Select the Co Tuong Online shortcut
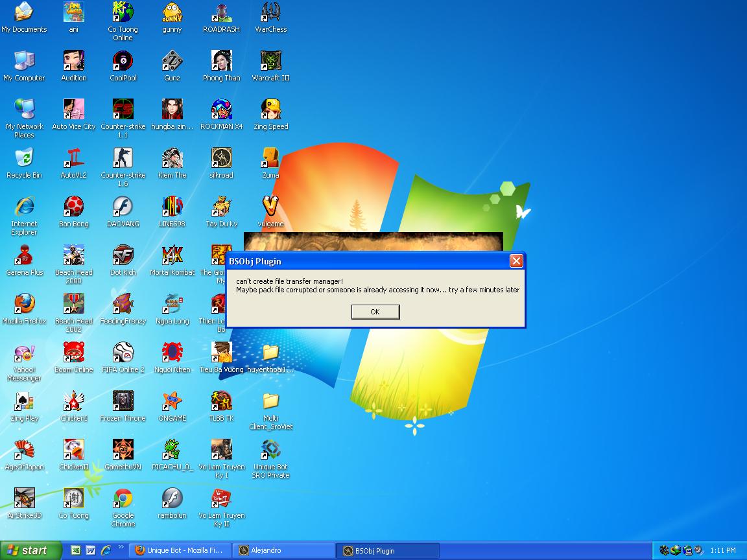Viewport: 747px width, 560px height. tap(123, 21)
